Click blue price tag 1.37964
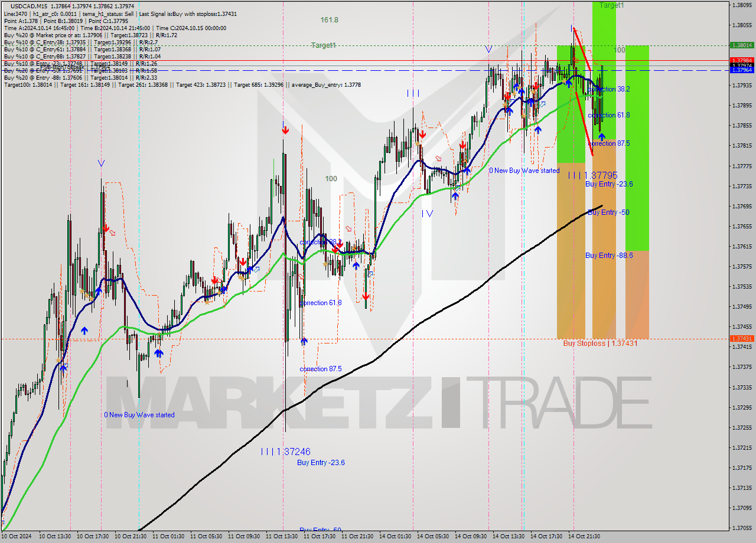Image resolution: width=756 pixels, height=543 pixels. [742, 70]
